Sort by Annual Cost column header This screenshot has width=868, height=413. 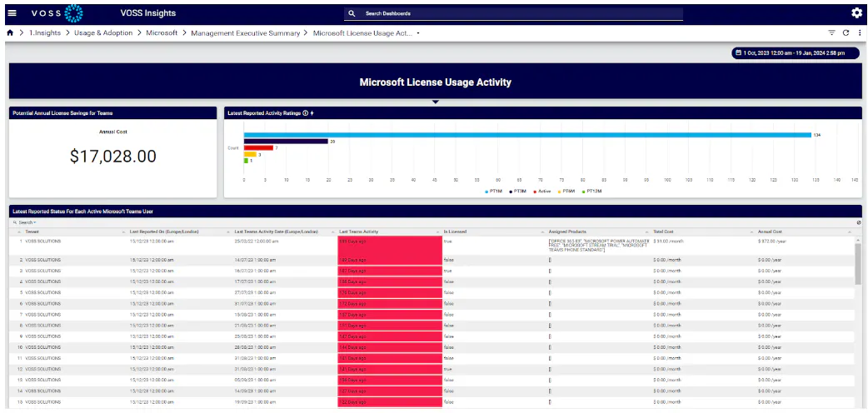(771, 231)
